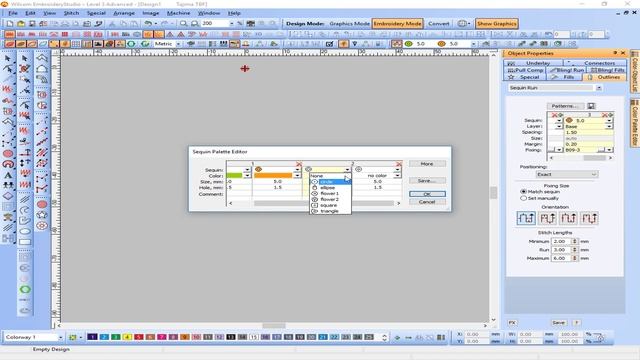Open the Arrange menu

pyautogui.click(x=124, y=13)
